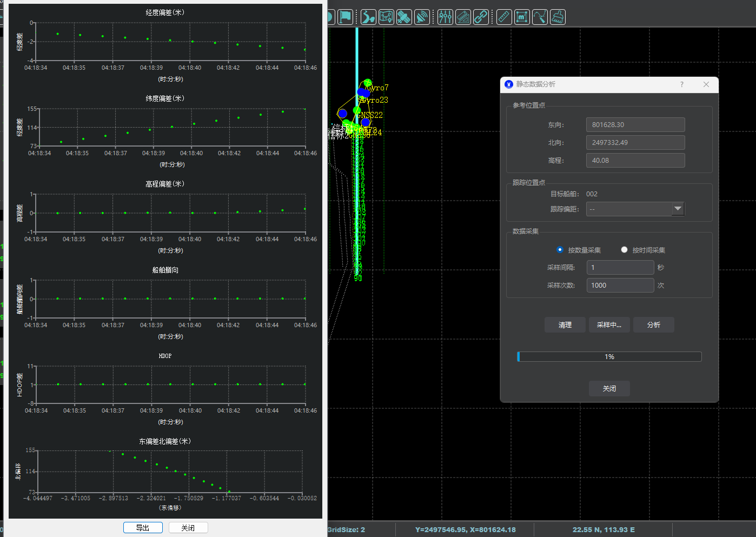Click the 经度偏差(米) chart title

click(165, 12)
